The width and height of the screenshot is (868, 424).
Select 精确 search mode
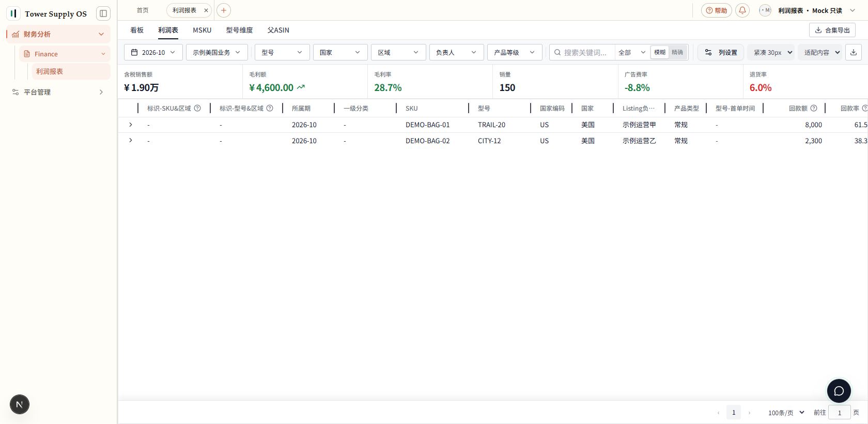(x=677, y=52)
